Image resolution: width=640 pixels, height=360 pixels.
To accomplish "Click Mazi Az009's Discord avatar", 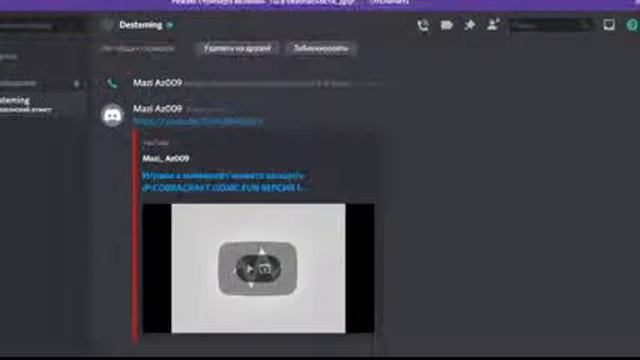I will click(112, 116).
